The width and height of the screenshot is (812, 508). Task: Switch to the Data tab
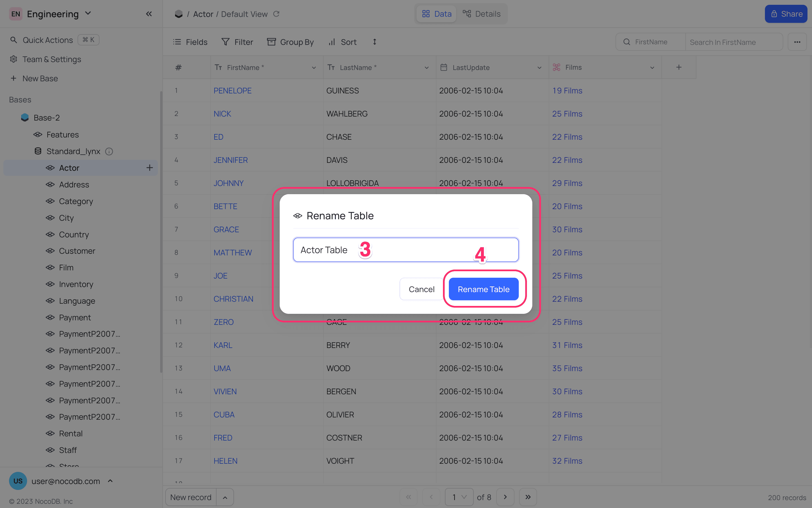[436, 14]
